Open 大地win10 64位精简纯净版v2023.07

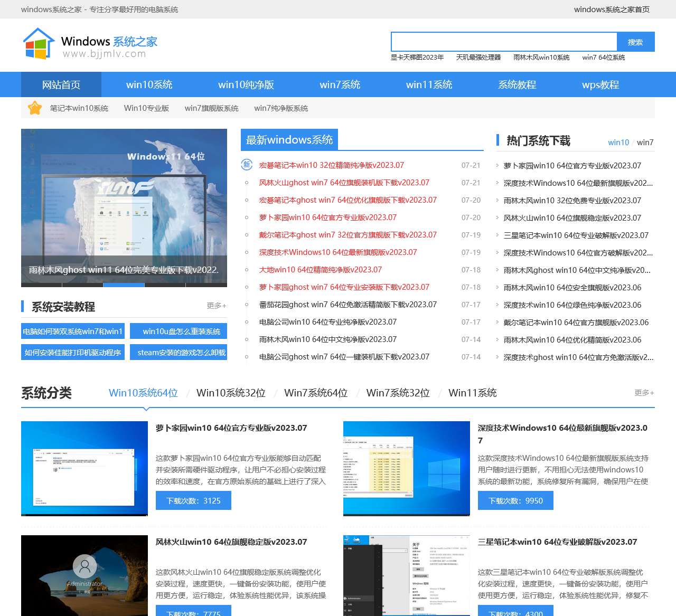[x=321, y=270]
